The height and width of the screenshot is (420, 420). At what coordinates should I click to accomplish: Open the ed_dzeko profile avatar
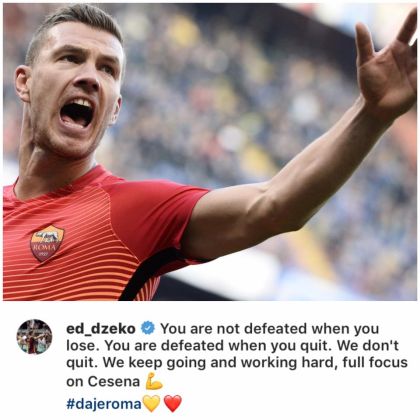34,336
